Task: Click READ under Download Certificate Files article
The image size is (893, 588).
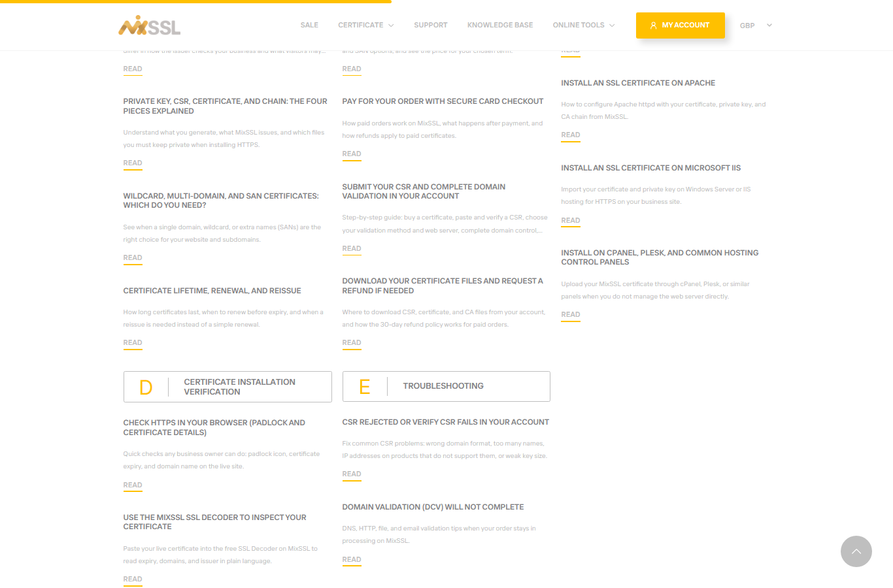Action: 352,343
